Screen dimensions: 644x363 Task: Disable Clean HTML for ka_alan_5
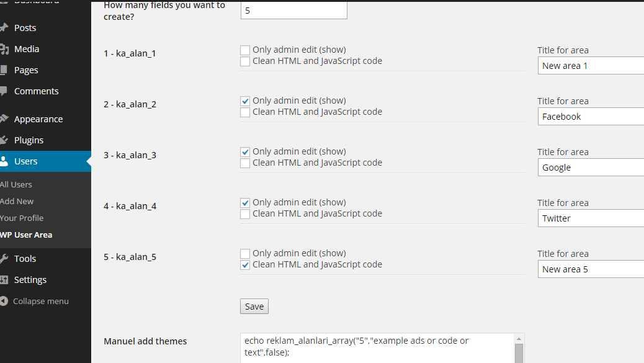coord(245,265)
